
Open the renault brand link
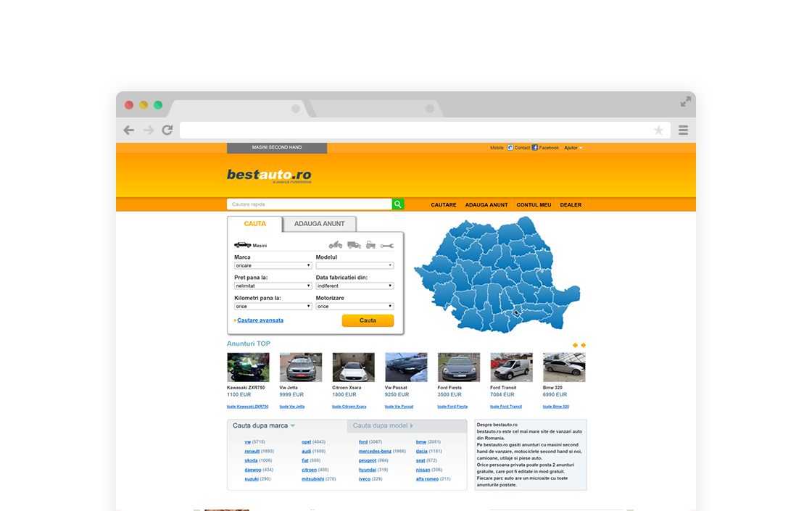pos(252,452)
